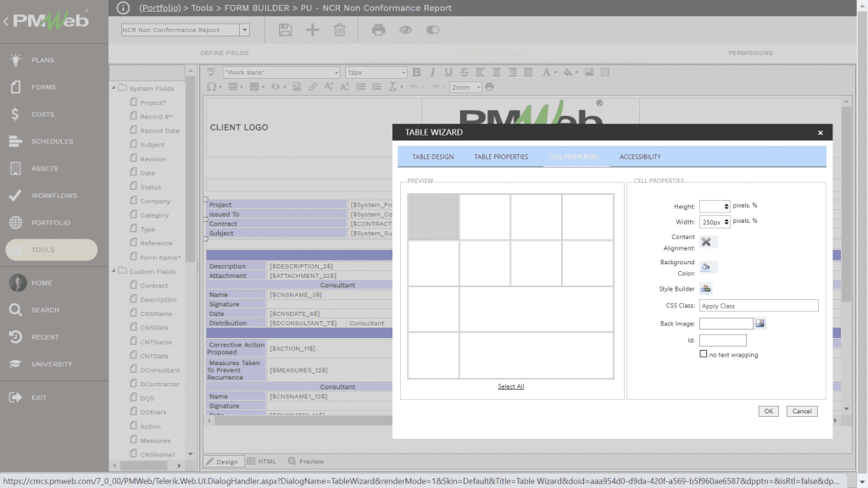Click OK in Table Wizard
This screenshot has width=868, height=488.
pyautogui.click(x=768, y=411)
